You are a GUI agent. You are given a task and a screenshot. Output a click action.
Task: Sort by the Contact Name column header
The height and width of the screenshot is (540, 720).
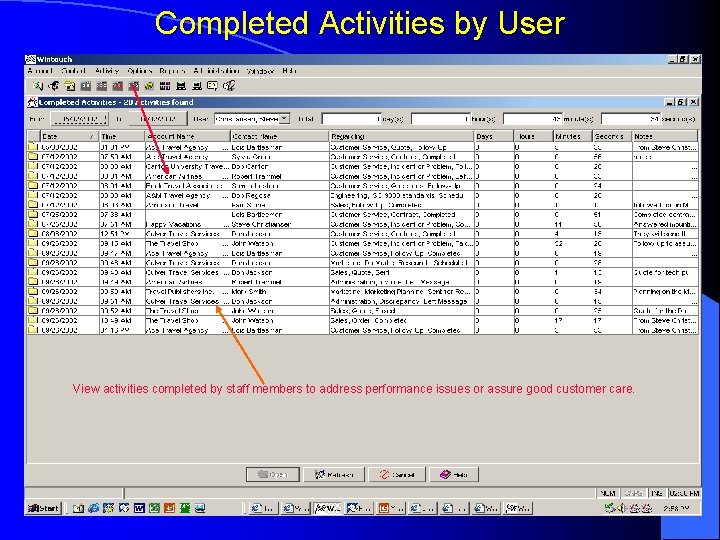click(x=280, y=136)
